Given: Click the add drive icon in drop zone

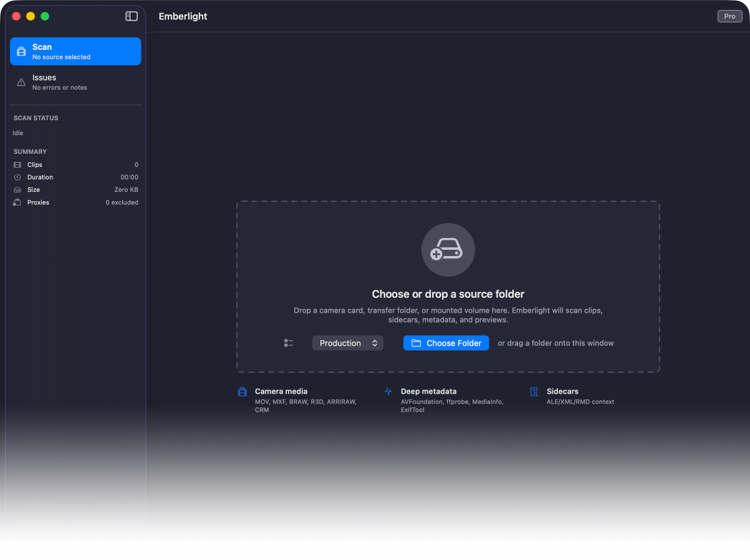Looking at the screenshot, I should coord(448,250).
